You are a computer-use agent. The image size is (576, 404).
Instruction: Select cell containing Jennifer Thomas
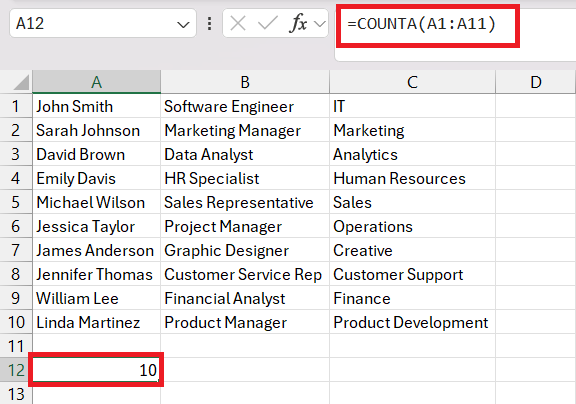(x=97, y=274)
